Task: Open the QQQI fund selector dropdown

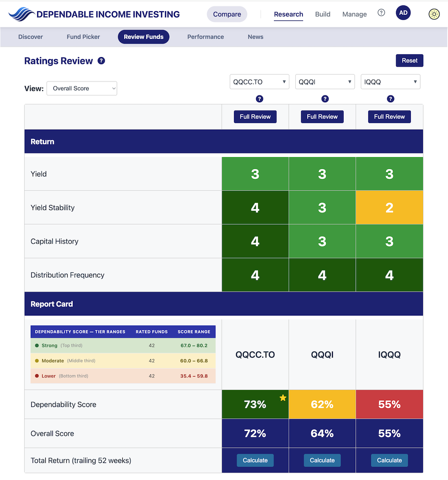Action: [325, 82]
